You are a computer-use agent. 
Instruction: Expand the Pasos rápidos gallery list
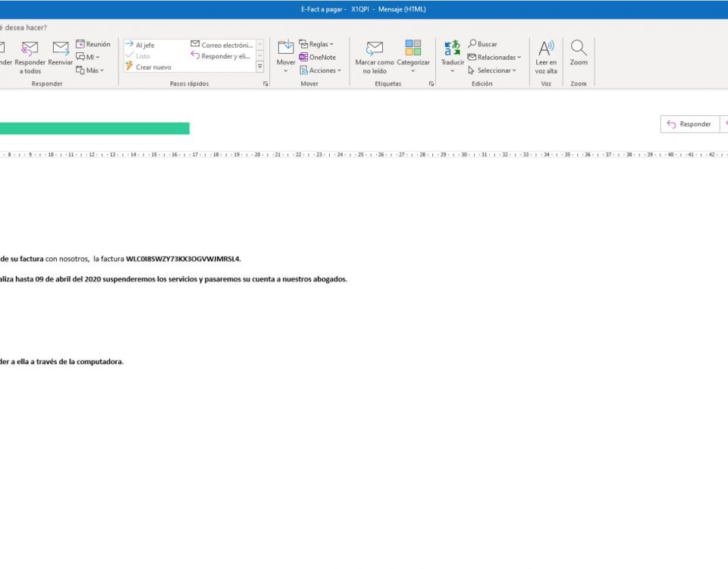pyautogui.click(x=260, y=67)
